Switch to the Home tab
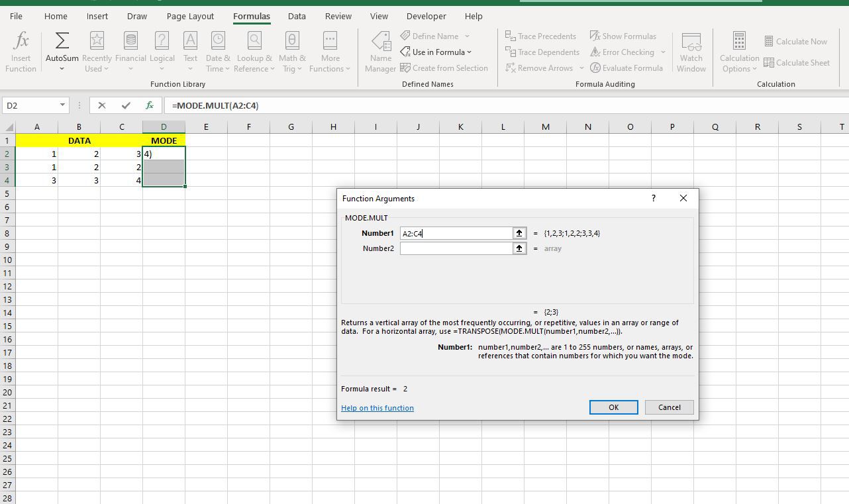This screenshot has height=504, width=849. point(56,16)
